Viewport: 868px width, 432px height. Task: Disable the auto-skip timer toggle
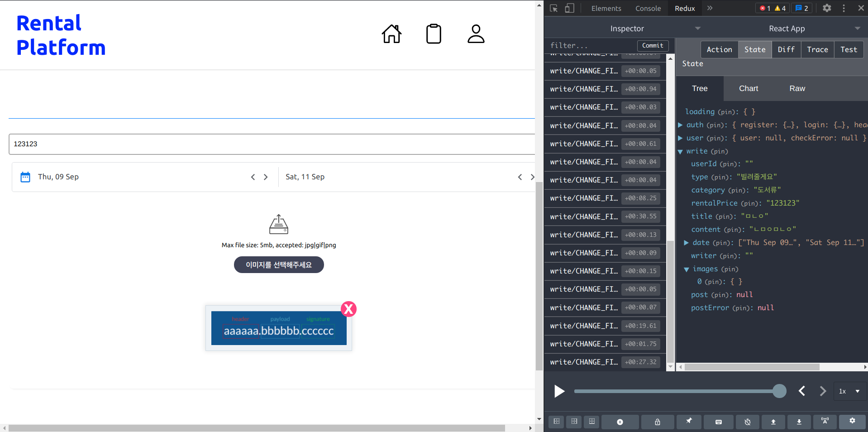point(747,422)
